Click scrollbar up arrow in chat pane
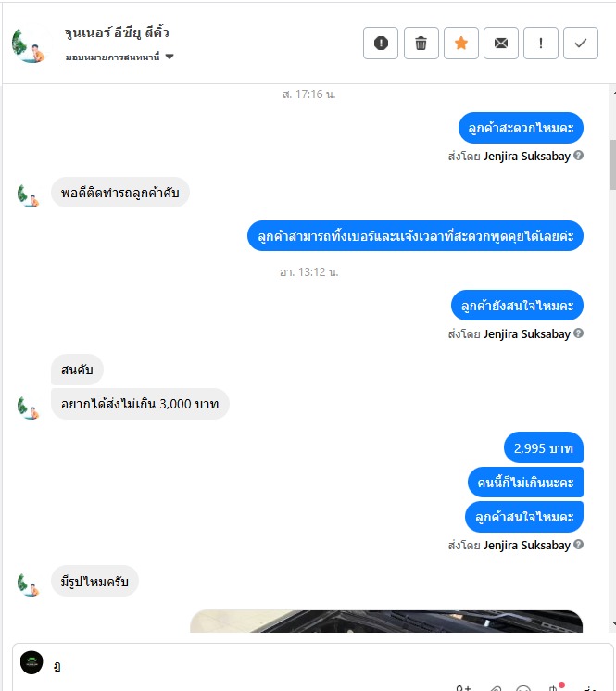 tap(613, 94)
